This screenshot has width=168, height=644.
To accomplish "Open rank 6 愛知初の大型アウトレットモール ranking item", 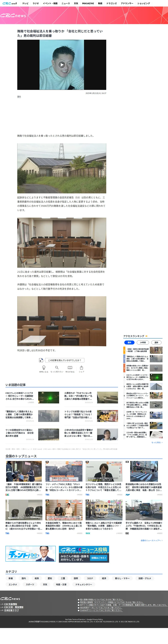I will 143,396.
